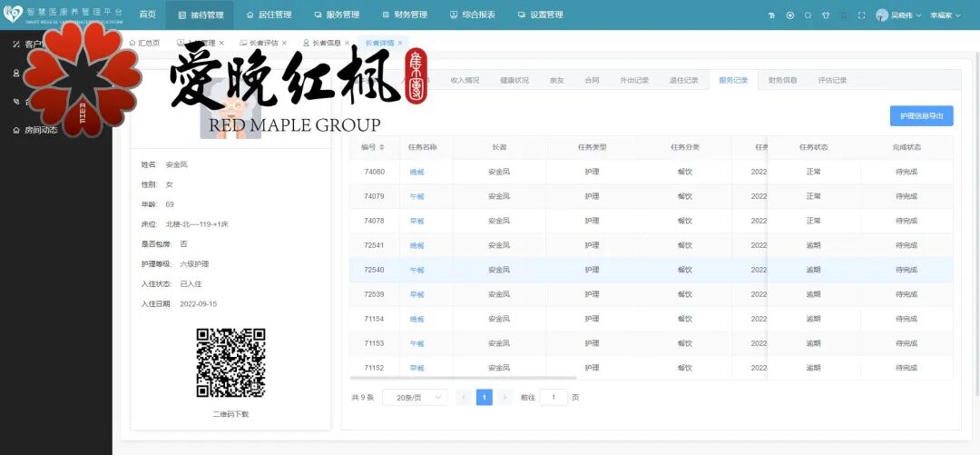Open the 晚餐 task in row 74080
Image resolution: width=980 pixels, height=455 pixels.
click(416, 173)
